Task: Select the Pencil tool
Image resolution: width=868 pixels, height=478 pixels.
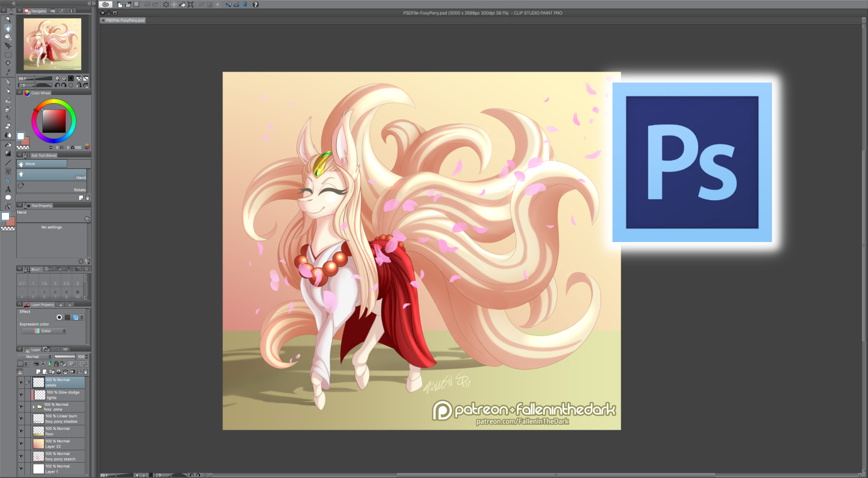Action: [8, 91]
